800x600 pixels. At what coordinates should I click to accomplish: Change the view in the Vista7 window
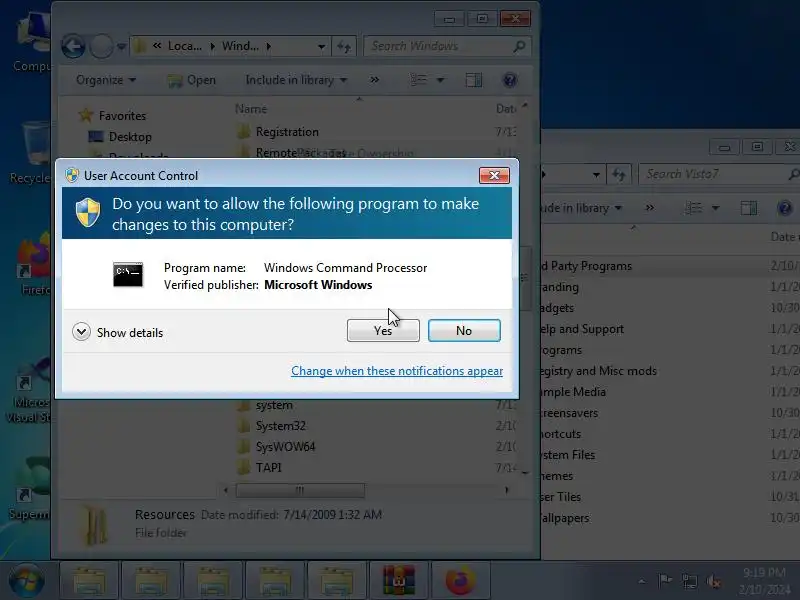click(693, 208)
